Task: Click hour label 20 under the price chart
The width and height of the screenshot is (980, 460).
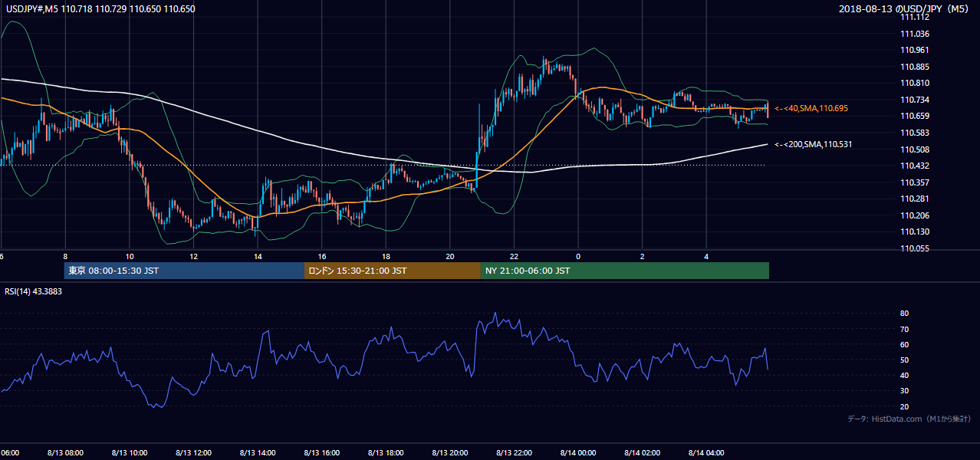Action: click(x=450, y=257)
